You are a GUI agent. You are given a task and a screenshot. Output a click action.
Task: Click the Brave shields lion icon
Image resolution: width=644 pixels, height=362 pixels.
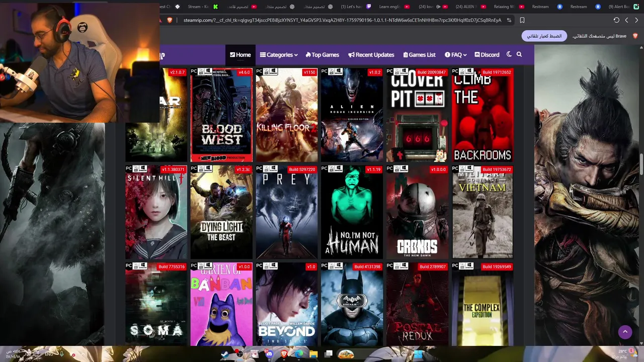pos(170,20)
